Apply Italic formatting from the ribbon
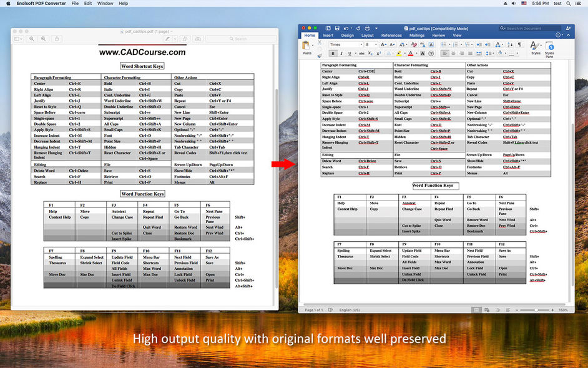 point(341,53)
